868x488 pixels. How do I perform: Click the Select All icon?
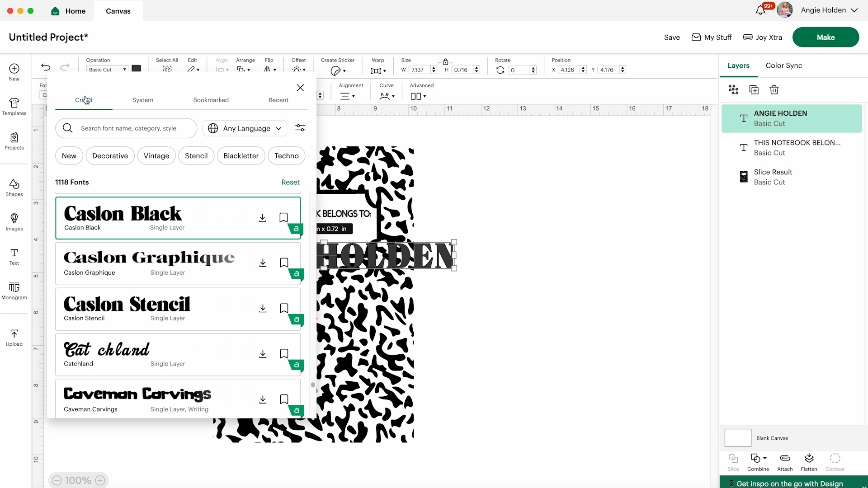pos(167,69)
